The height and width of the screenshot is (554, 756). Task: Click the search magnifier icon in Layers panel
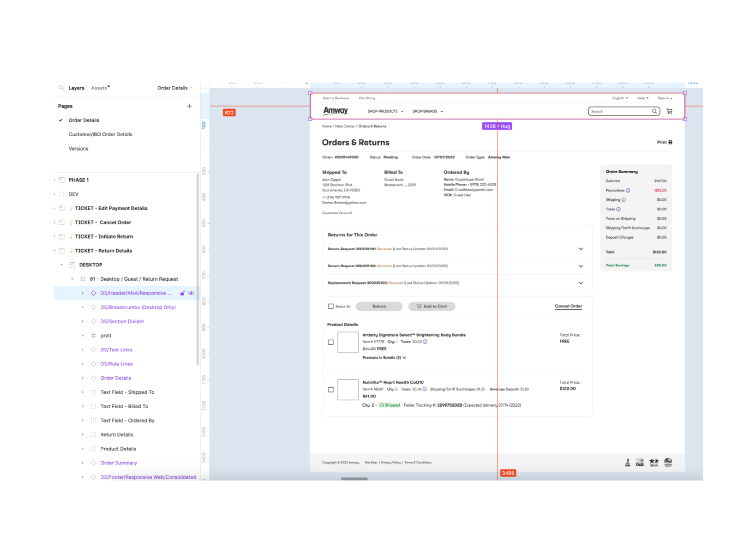(x=61, y=88)
